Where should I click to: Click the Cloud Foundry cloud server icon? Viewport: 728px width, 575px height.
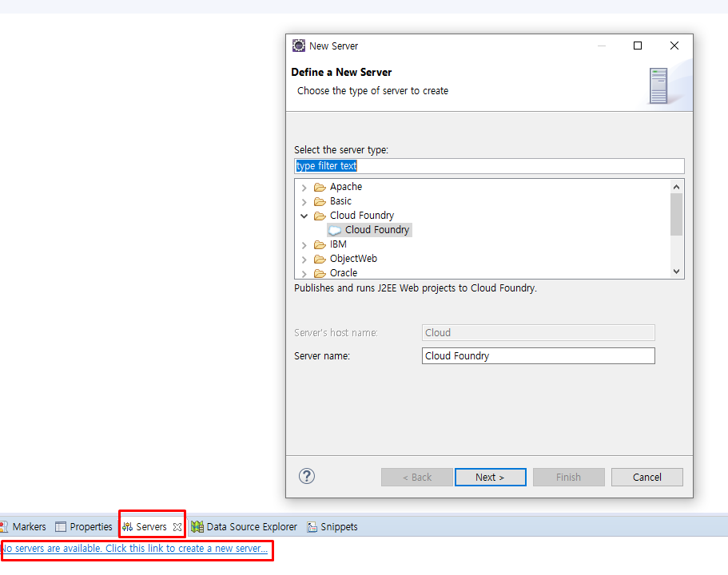[x=335, y=230]
